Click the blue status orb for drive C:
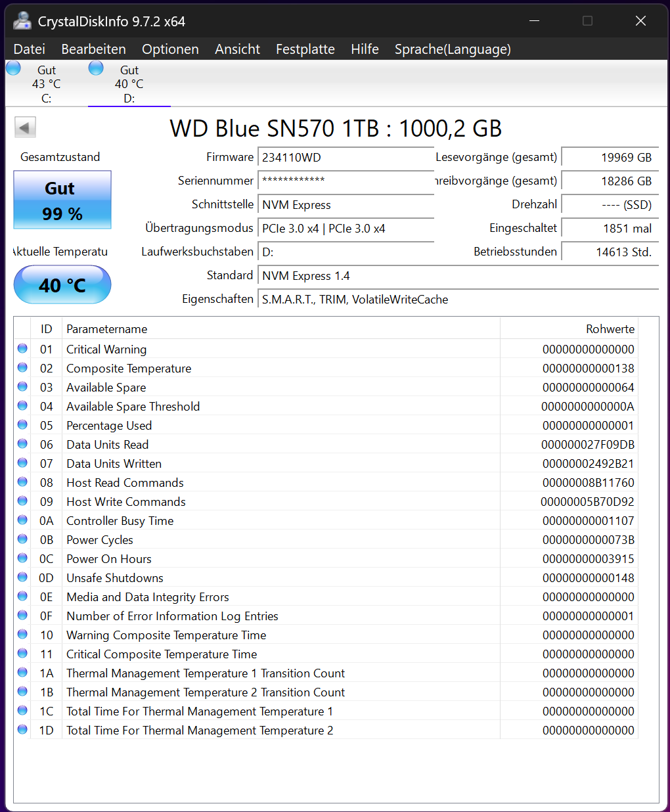670x812 pixels. pyautogui.click(x=13, y=68)
